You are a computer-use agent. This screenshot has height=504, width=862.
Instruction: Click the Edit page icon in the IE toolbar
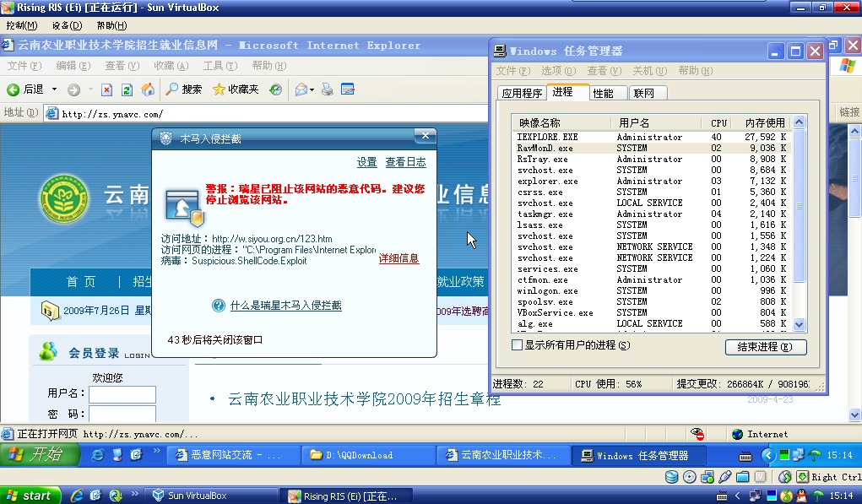348,89
